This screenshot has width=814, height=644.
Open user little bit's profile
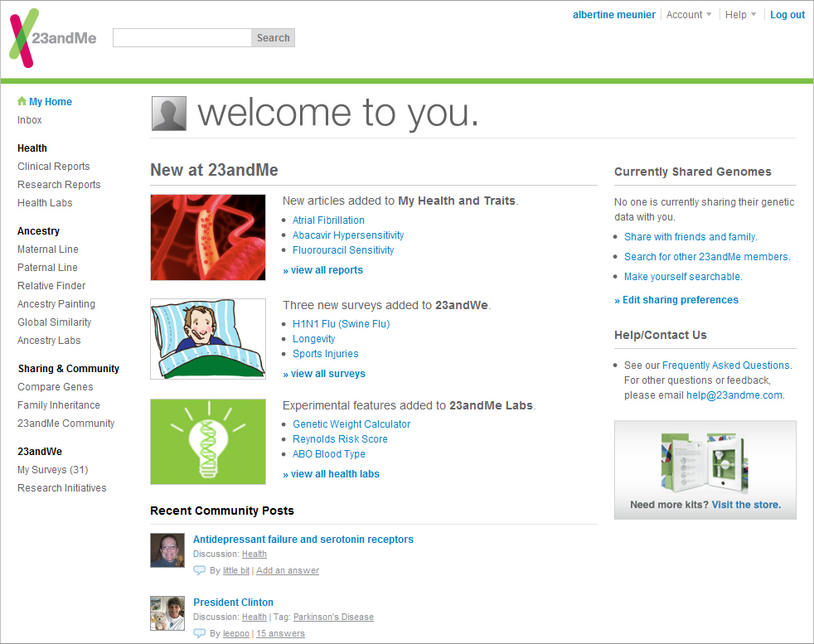coord(236,570)
